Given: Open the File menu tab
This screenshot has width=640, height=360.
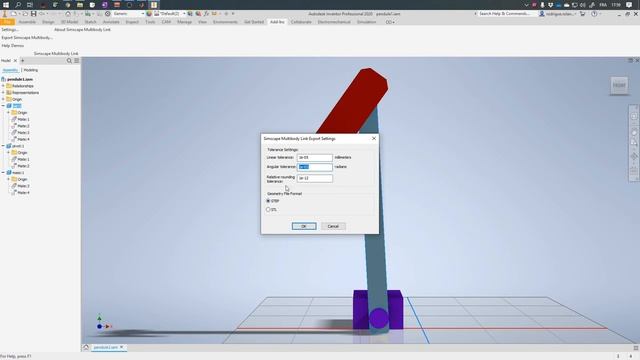Looking at the screenshot, I should click(7, 22).
